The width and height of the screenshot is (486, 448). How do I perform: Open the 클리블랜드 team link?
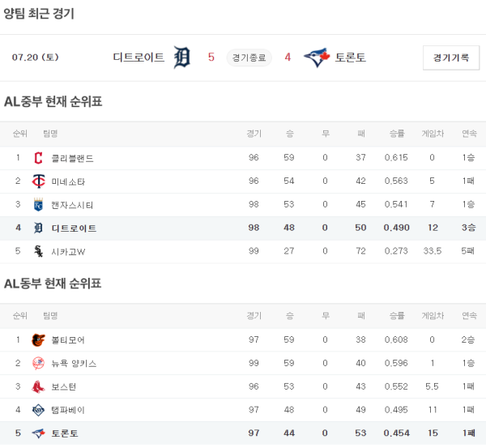point(72,158)
